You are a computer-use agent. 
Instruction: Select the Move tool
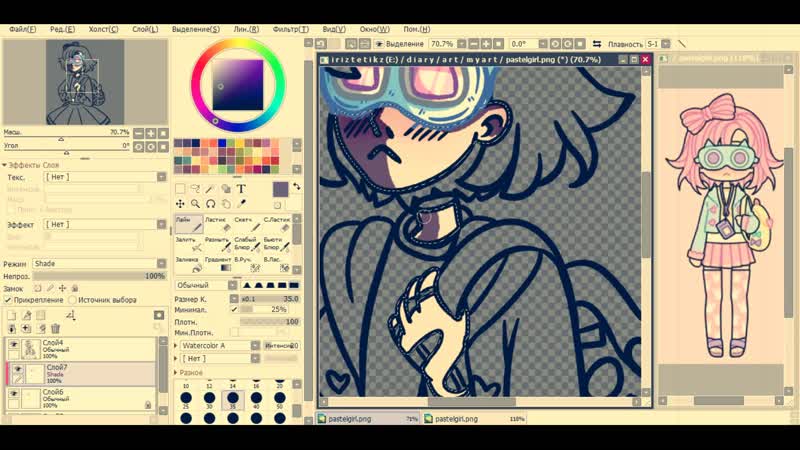click(x=180, y=204)
